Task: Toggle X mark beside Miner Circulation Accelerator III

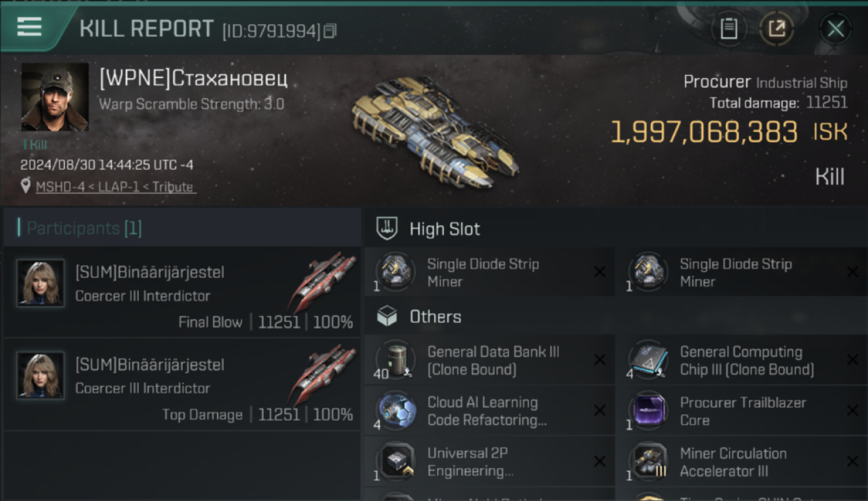Action: click(852, 462)
